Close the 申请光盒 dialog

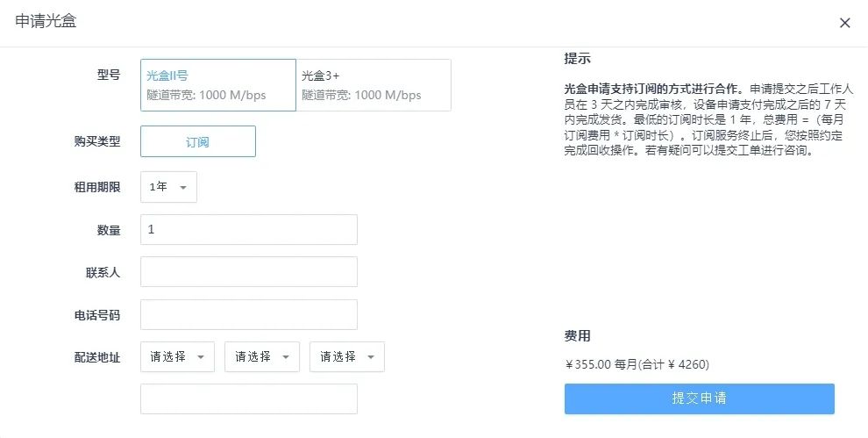tap(844, 23)
